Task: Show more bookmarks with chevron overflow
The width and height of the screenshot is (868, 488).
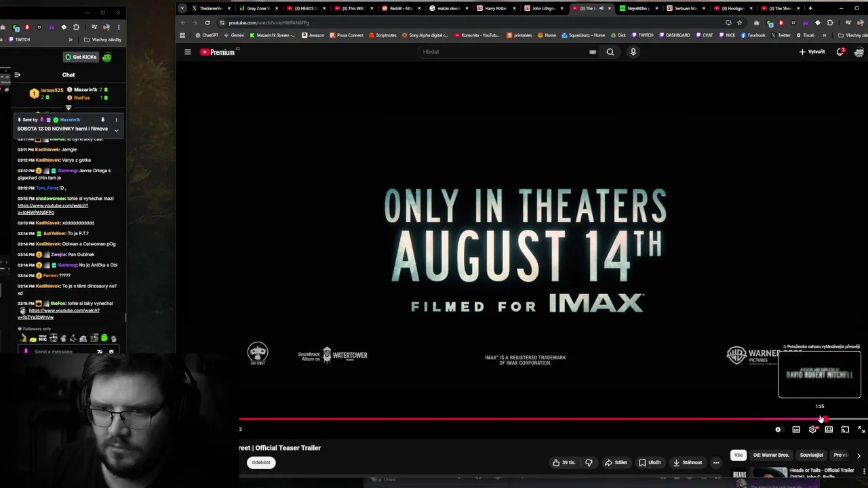Action: click(825, 35)
